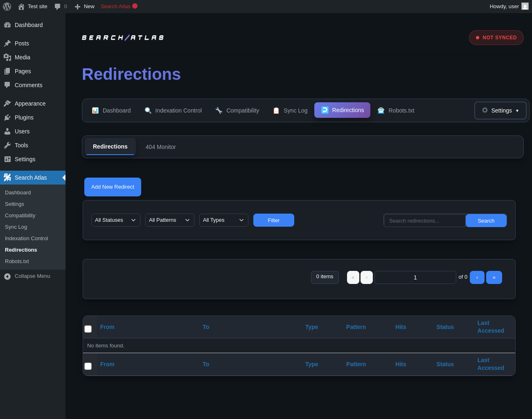Open Indexation Control in sidebar submenu

click(27, 239)
